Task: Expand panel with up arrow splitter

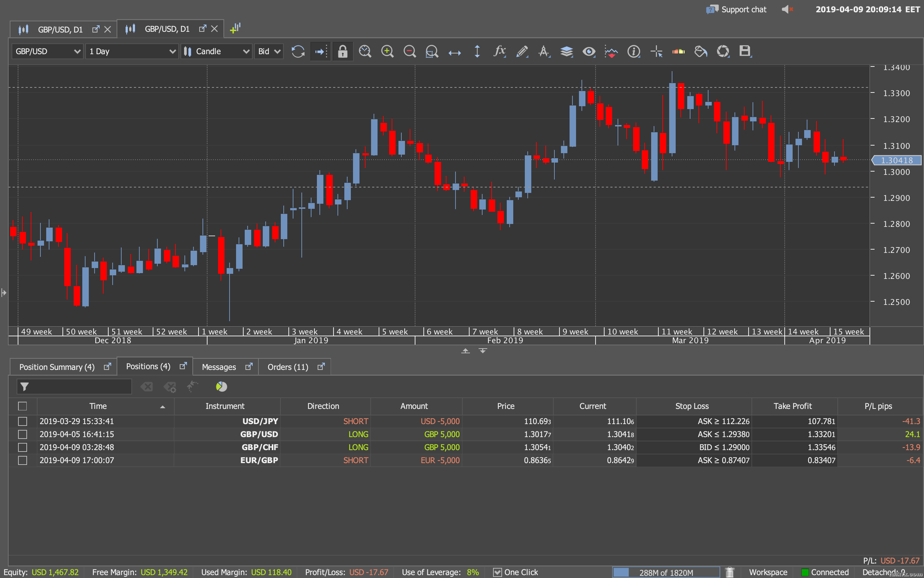Action: coord(466,350)
